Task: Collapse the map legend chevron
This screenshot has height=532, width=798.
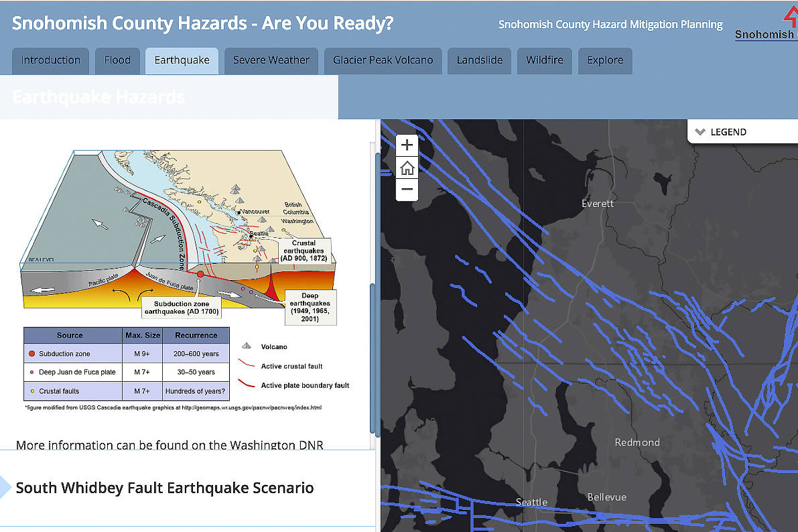Action: 702,131
